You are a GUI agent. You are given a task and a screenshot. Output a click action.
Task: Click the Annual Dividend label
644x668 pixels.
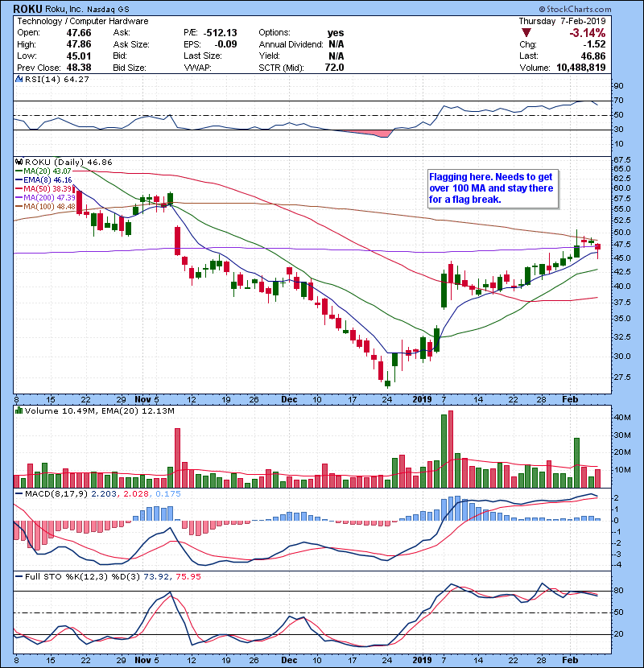click(x=291, y=44)
